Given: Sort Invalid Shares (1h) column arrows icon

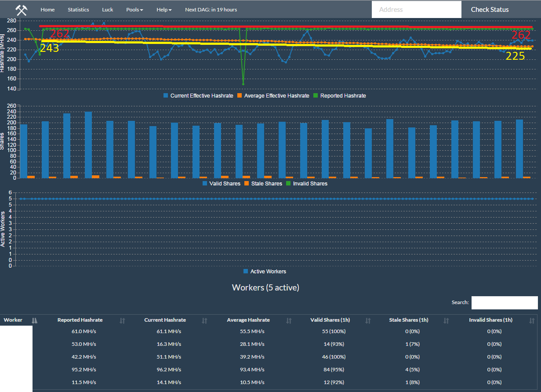Looking at the screenshot, I should [x=532, y=320].
